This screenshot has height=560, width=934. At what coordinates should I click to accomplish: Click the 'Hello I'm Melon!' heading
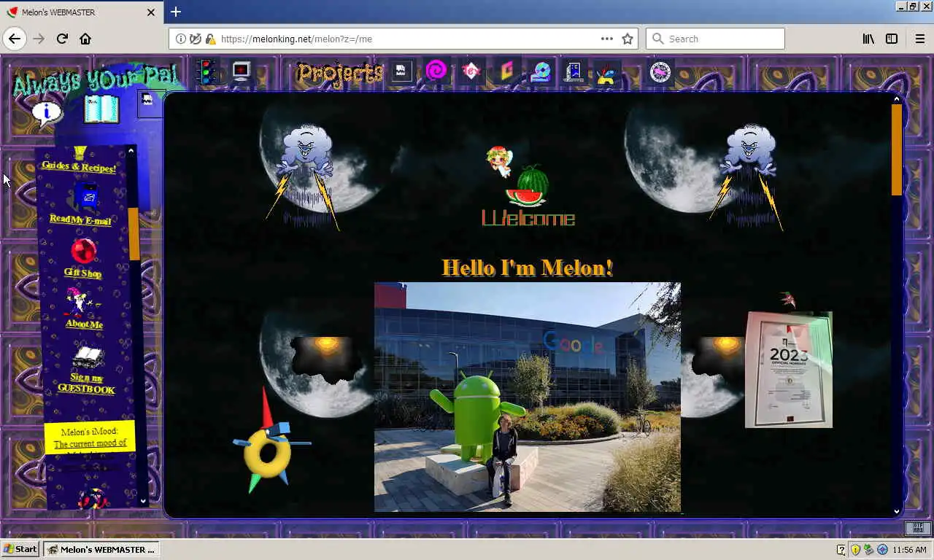coord(528,268)
